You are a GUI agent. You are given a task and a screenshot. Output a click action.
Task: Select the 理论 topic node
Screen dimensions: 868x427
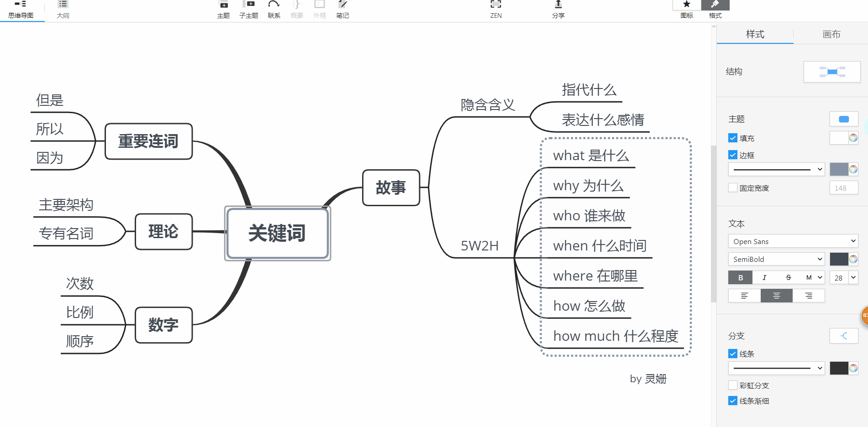[163, 232]
